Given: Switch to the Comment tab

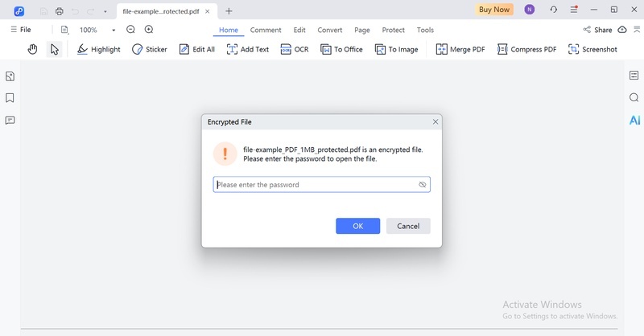Looking at the screenshot, I should click(x=266, y=30).
